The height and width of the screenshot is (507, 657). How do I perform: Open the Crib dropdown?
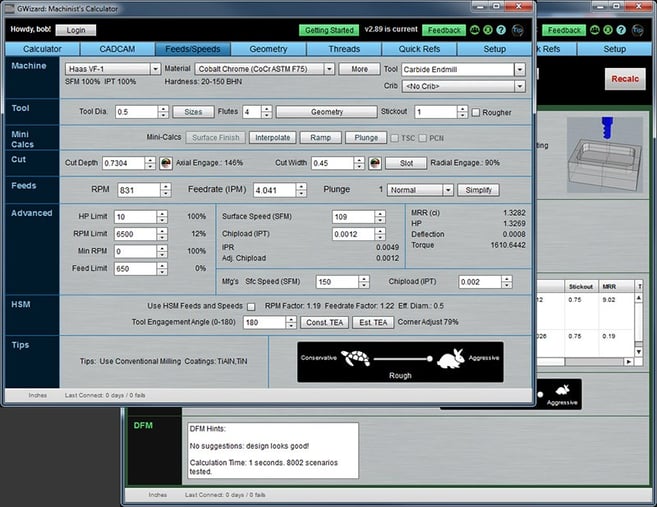(x=463, y=86)
